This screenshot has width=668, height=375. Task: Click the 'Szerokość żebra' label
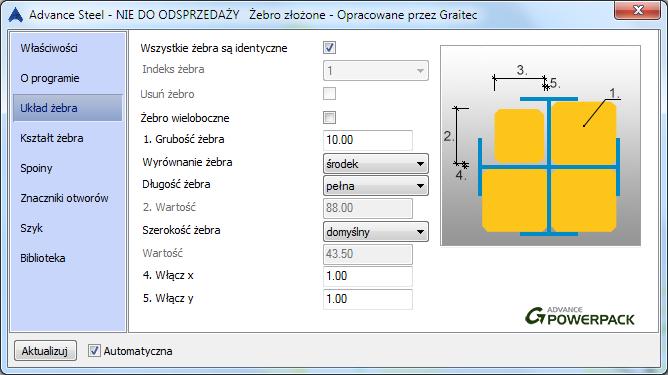click(181, 231)
